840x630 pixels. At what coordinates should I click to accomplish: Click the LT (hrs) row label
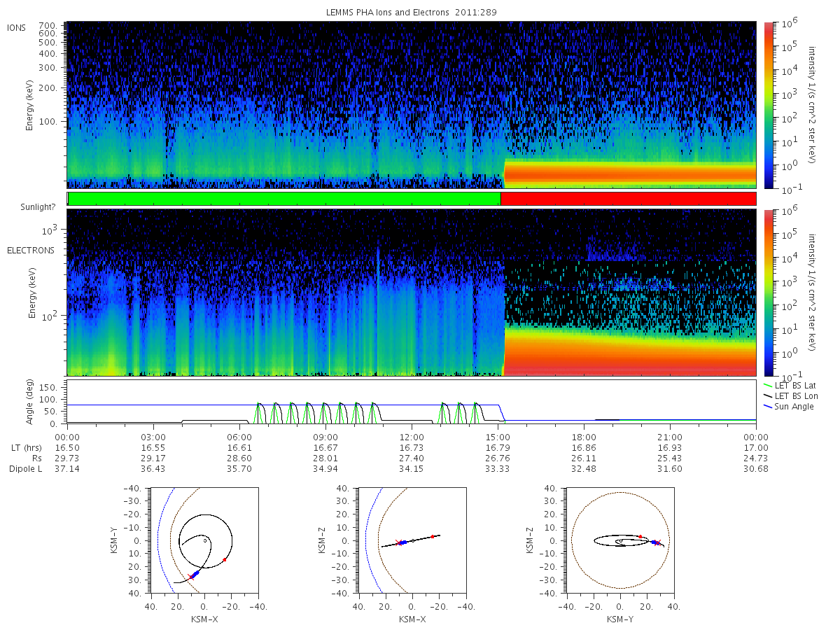point(25,447)
